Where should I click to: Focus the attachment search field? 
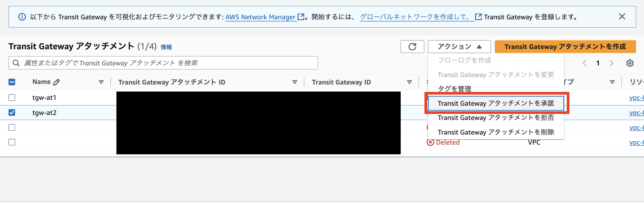(x=163, y=63)
